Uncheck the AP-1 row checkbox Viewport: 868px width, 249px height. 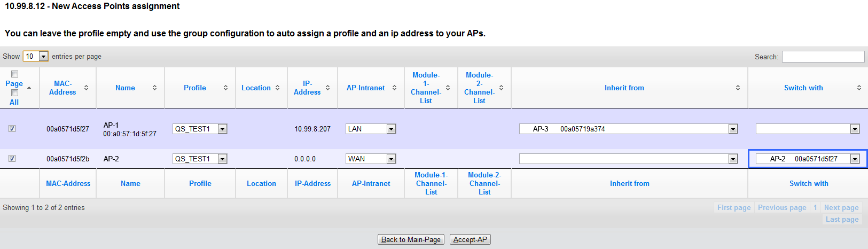tap(12, 129)
